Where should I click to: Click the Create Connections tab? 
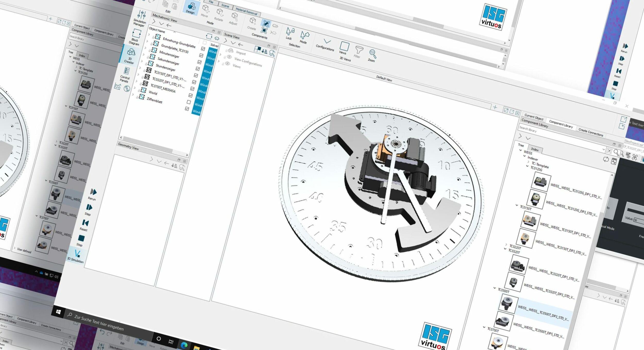point(590,132)
